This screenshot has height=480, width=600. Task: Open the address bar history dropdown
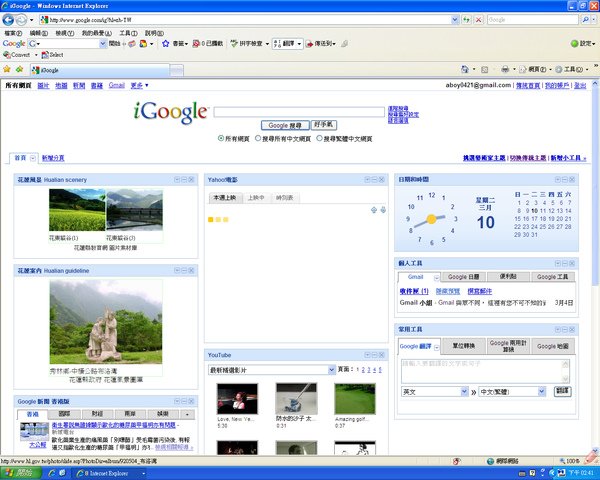[455, 20]
